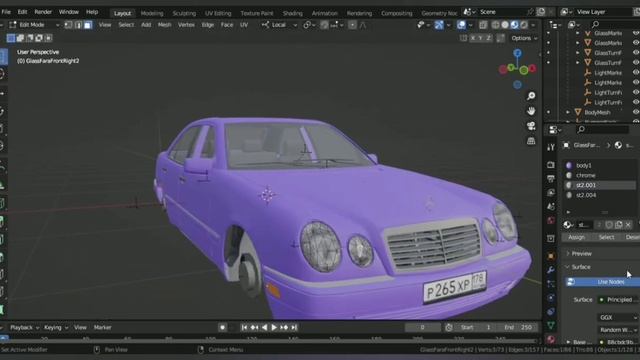Viewport: 640px width, 360px height.
Task: Toggle X-ray display in viewport header
Action: pos(483,25)
